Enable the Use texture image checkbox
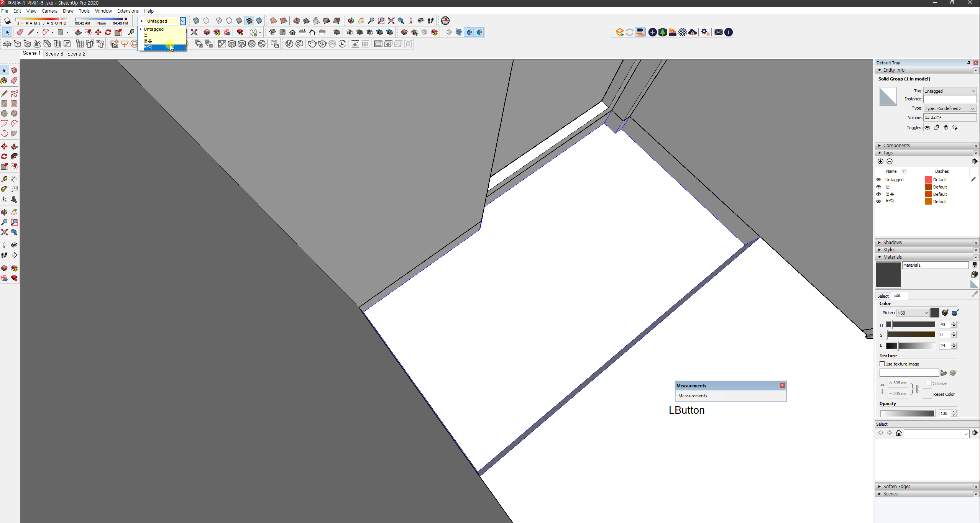 coord(882,364)
